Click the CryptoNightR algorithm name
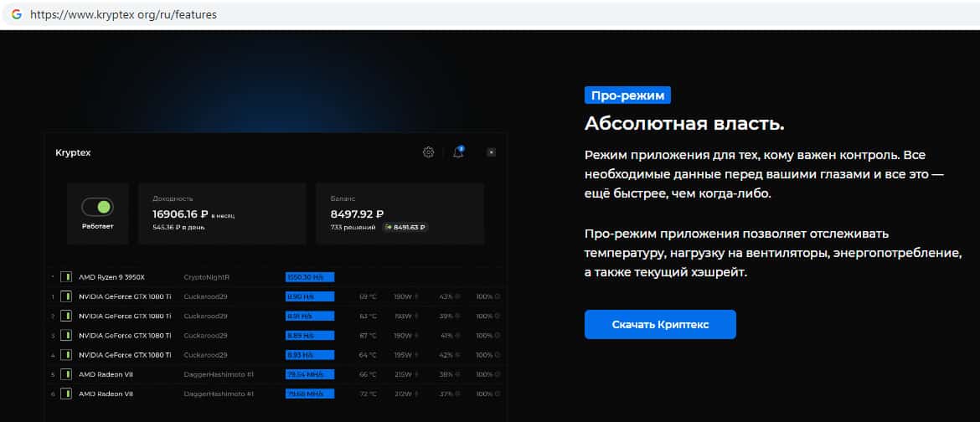 pyautogui.click(x=207, y=276)
